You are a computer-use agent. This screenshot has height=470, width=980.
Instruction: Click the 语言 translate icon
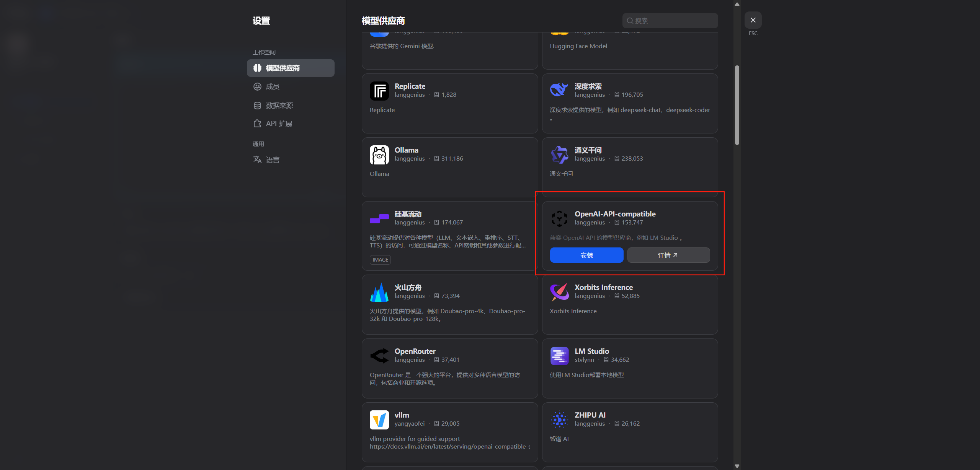coord(257,159)
